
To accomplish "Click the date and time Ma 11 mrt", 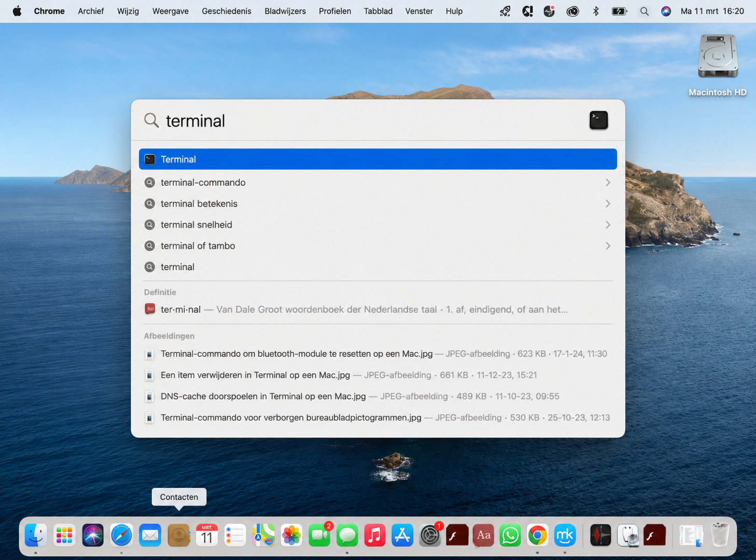I will (712, 11).
